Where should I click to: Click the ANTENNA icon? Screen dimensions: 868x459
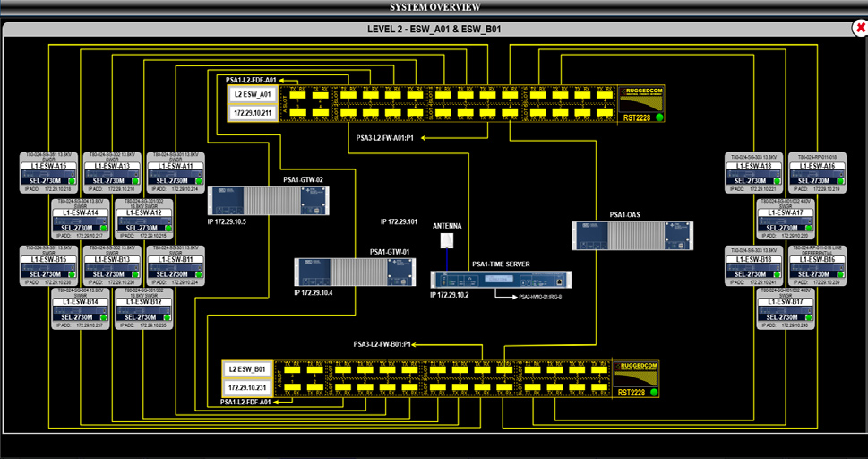[448, 240]
